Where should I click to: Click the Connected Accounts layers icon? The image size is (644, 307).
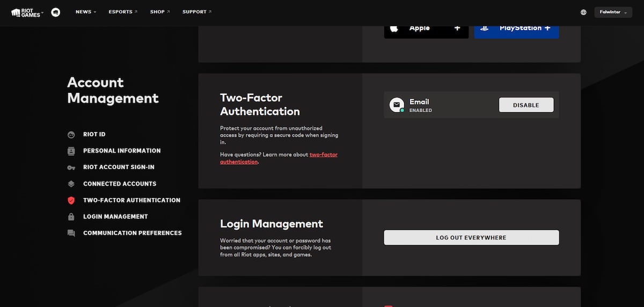point(71,184)
